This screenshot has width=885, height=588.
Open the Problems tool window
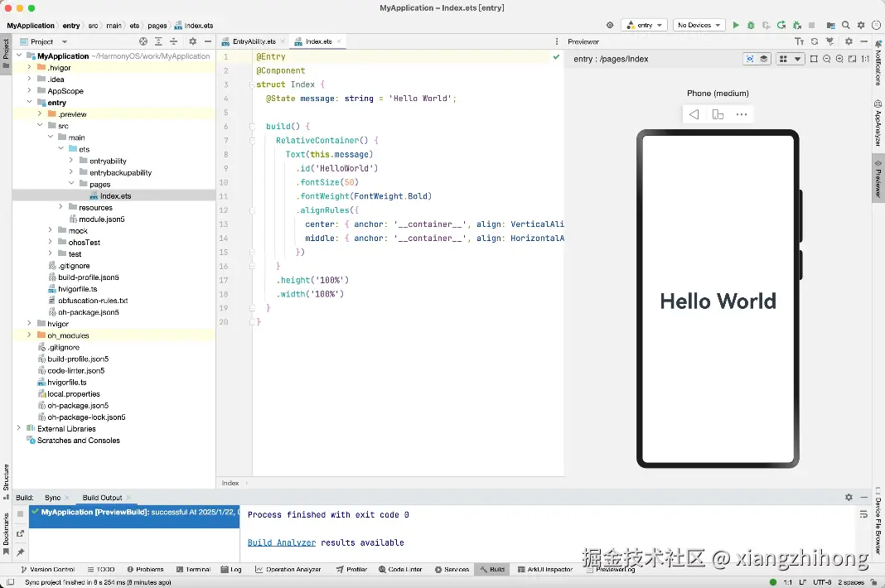(146, 570)
